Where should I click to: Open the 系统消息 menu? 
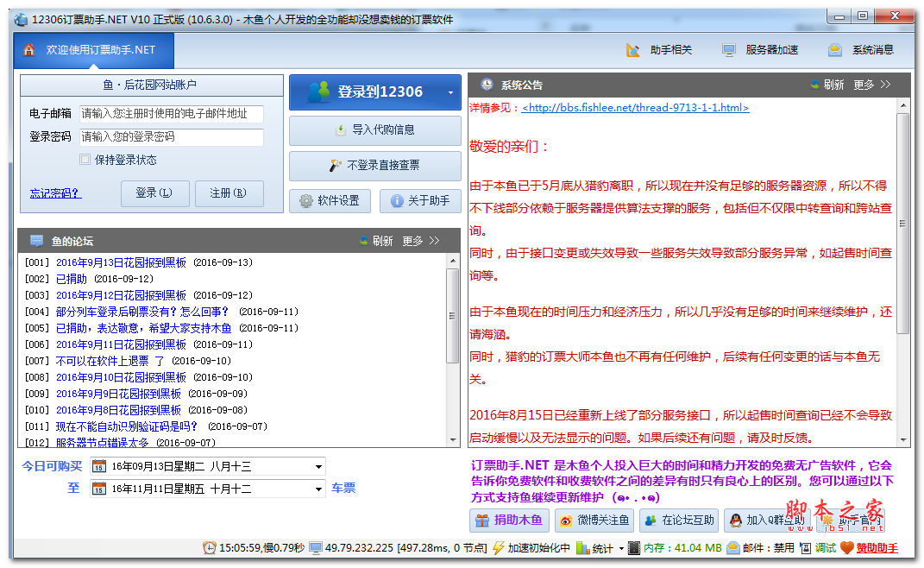[x=861, y=50]
